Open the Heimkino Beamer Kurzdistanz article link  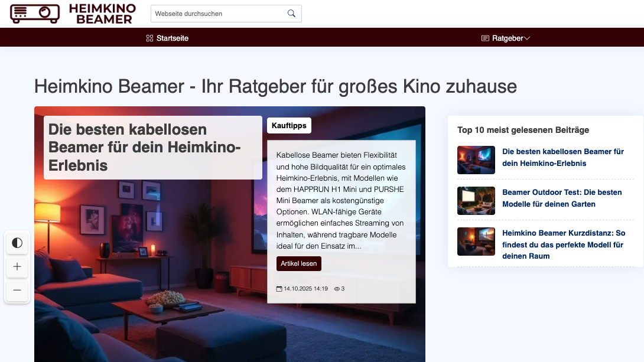562,244
